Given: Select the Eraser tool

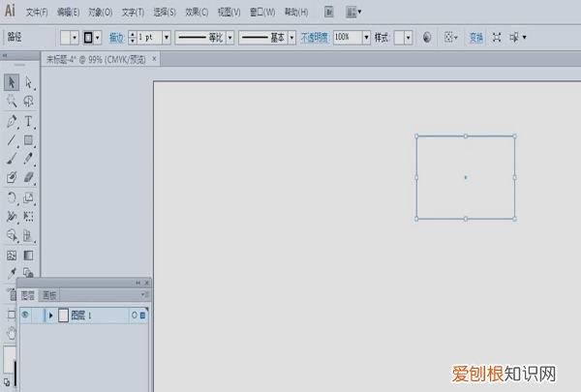Looking at the screenshot, I should coord(29,177).
